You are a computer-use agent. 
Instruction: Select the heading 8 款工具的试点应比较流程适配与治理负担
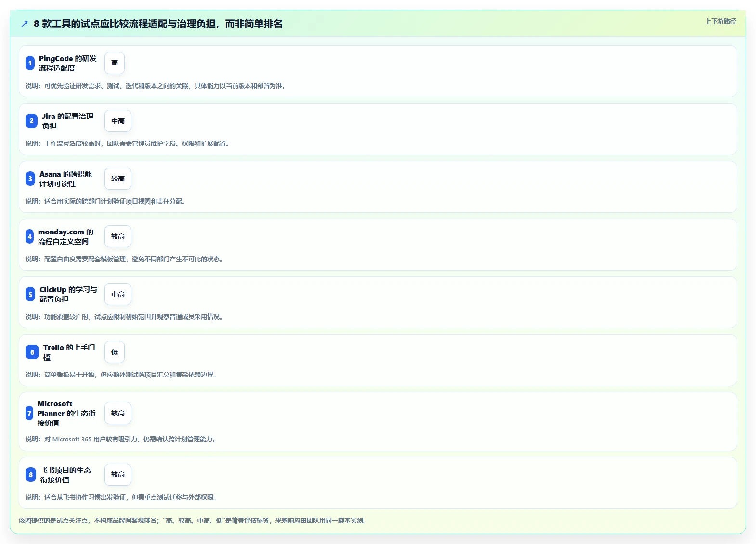(x=158, y=24)
